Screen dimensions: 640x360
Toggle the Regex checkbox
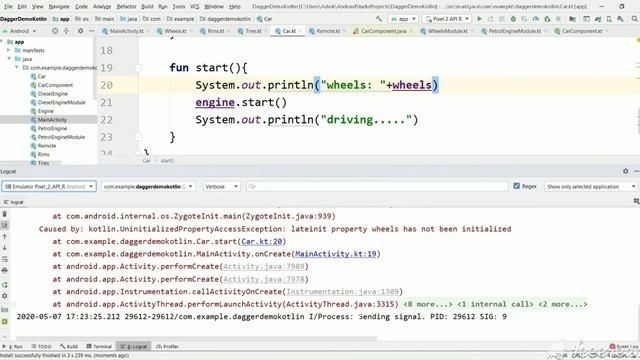516,186
